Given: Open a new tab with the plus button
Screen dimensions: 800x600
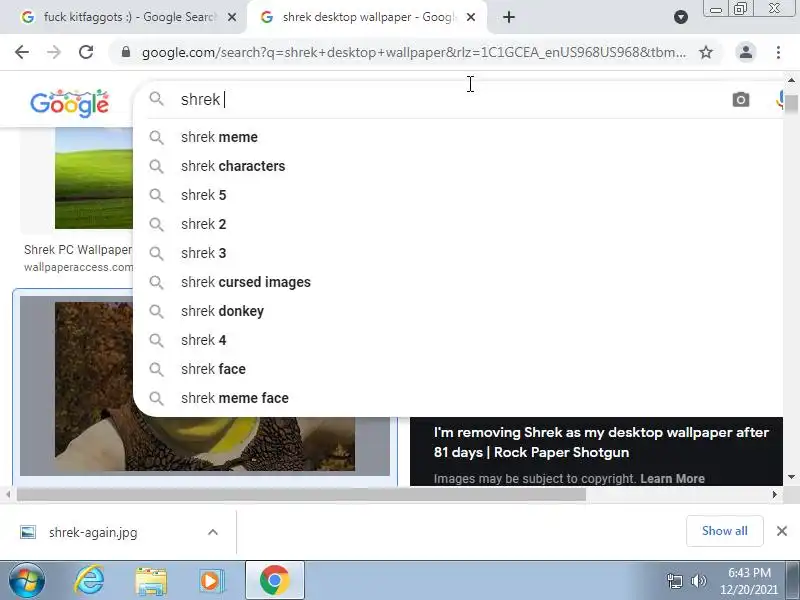Looking at the screenshot, I should tap(509, 17).
